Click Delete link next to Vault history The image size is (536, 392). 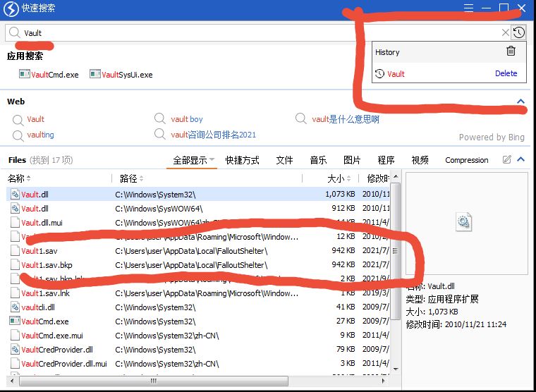point(506,73)
